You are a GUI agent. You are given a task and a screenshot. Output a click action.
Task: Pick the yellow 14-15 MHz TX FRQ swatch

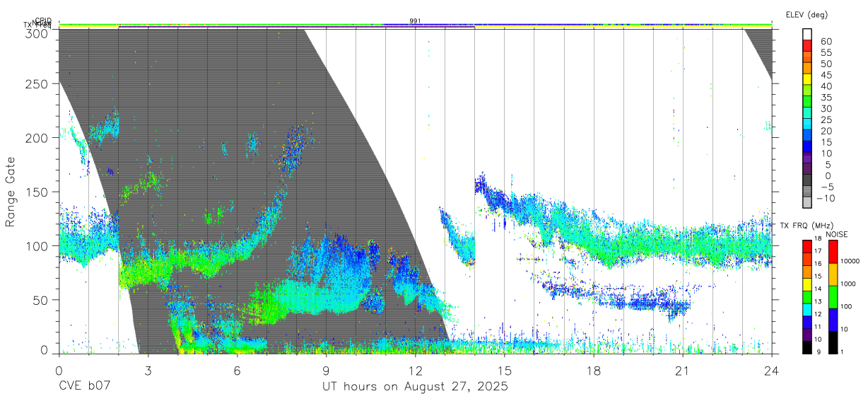(x=808, y=284)
